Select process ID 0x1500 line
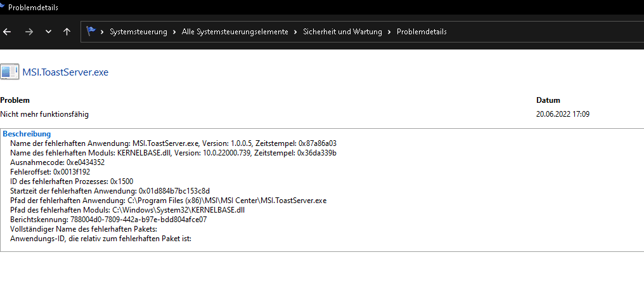 coord(72,181)
